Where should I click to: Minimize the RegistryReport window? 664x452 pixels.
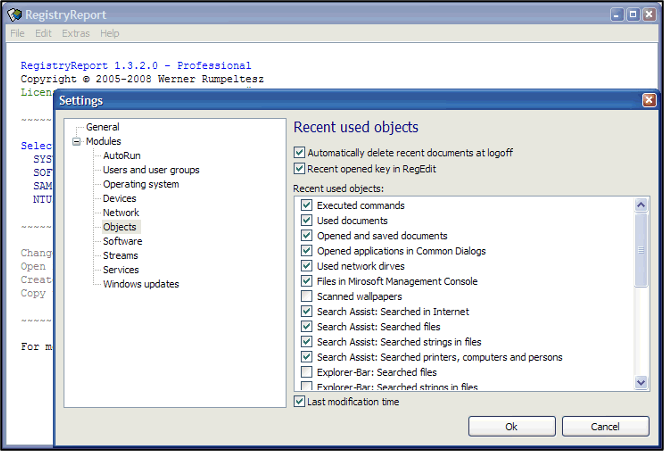[x=617, y=15]
